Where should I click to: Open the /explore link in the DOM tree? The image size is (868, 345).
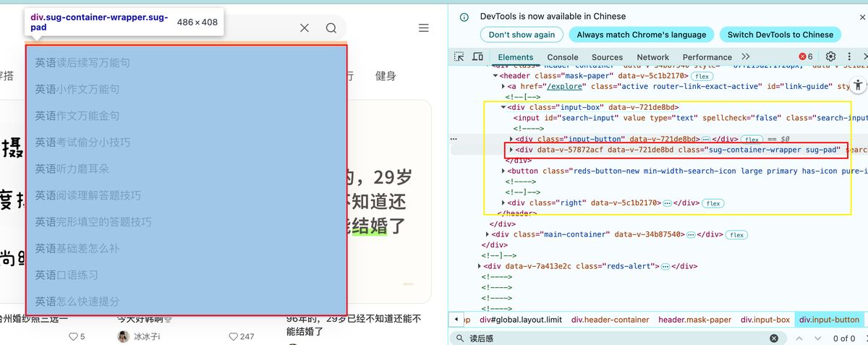point(564,86)
